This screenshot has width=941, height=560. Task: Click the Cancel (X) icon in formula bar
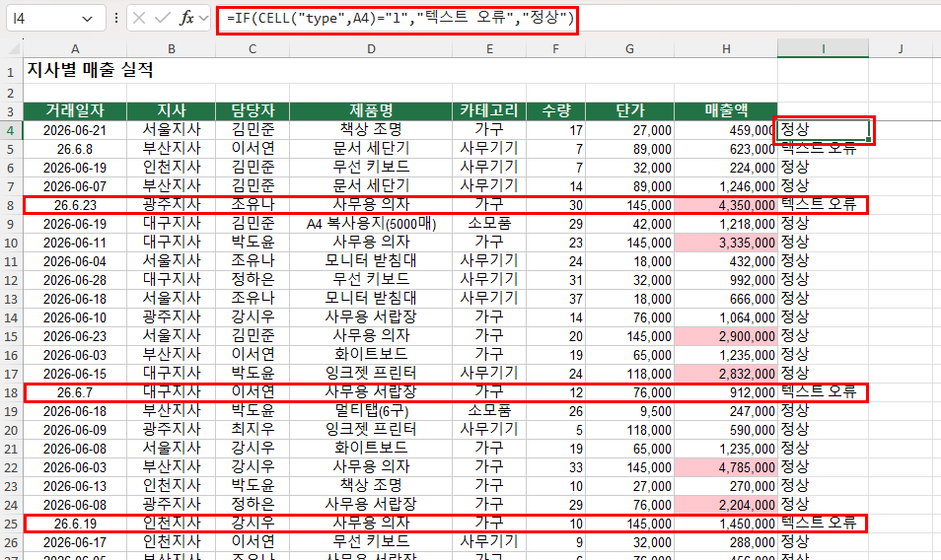click(139, 19)
